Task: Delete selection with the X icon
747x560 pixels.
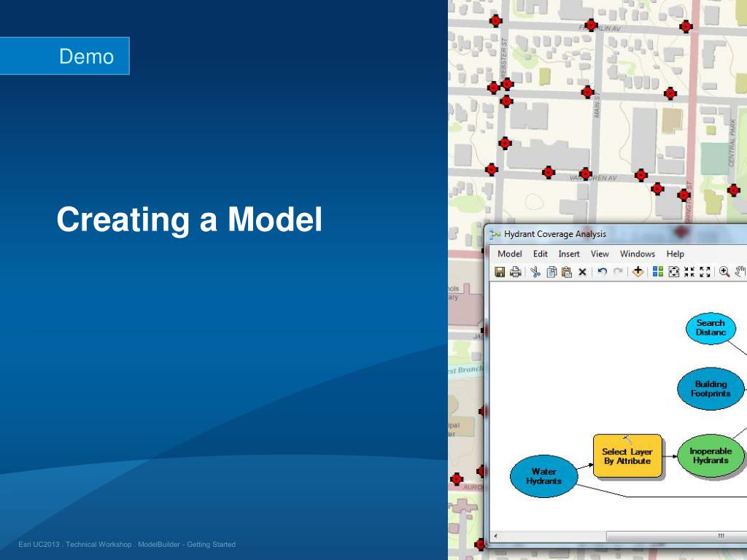Action: click(582, 272)
